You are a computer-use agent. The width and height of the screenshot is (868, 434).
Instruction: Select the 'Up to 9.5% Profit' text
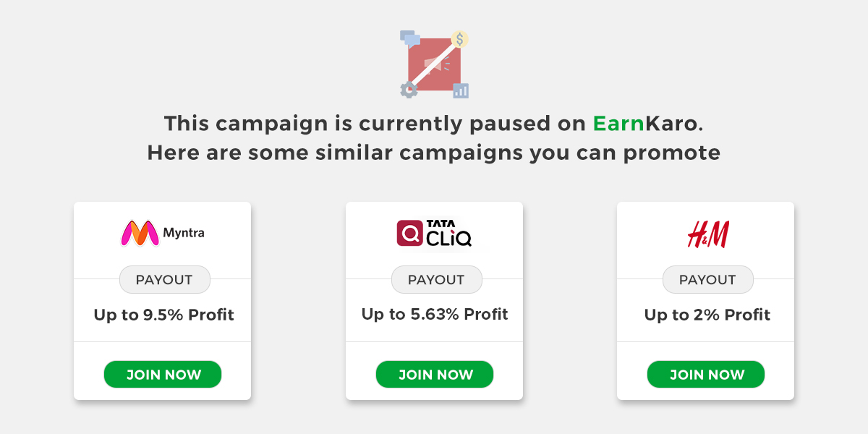point(164,315)
